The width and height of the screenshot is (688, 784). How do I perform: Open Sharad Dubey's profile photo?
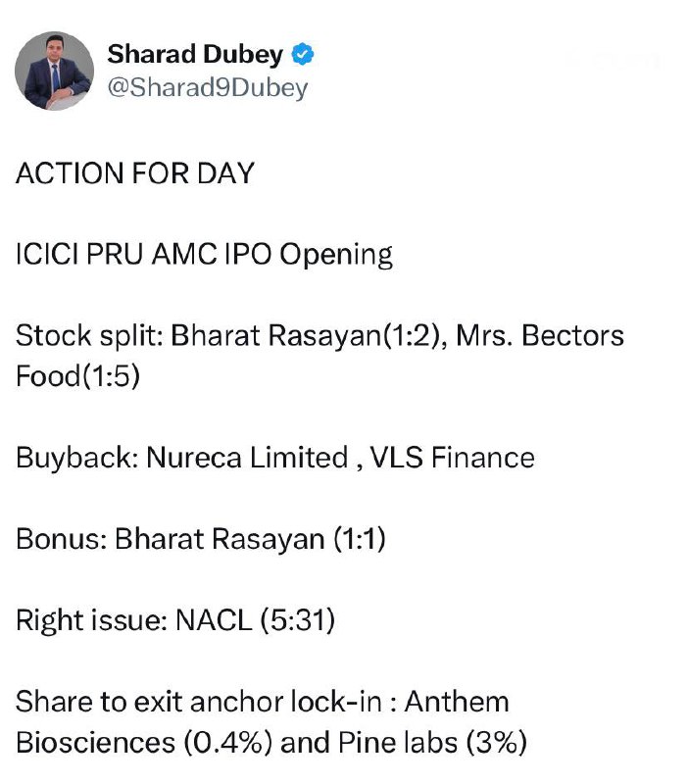point(55,71)
